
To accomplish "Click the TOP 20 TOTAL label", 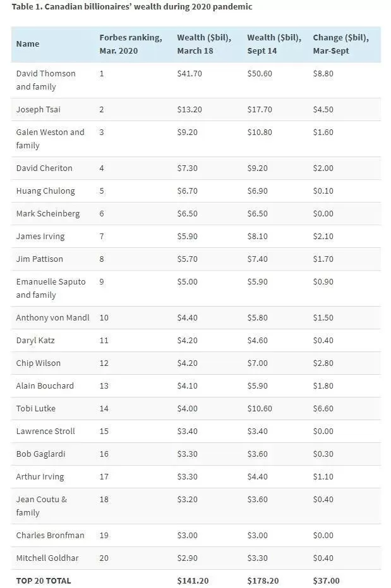I will point(43,580).
